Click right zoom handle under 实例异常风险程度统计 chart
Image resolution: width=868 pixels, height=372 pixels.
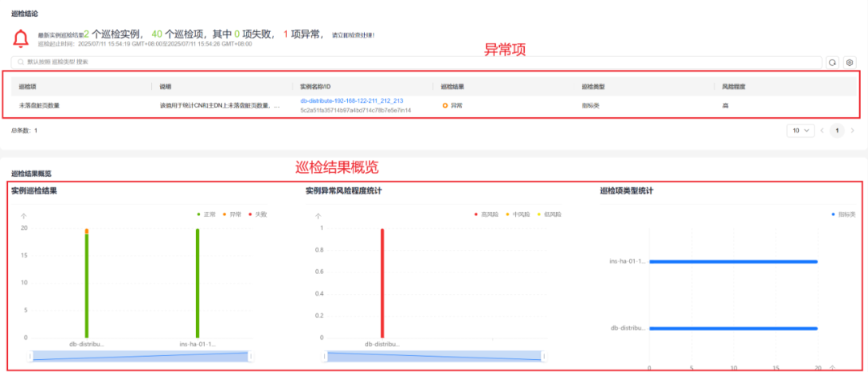544,357
